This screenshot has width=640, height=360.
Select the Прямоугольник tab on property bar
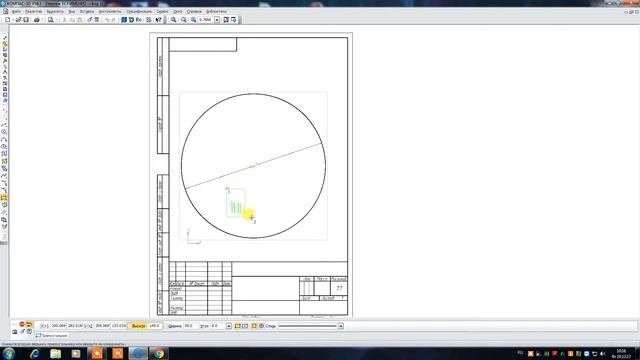pyautogui.click(x=52, y=336)
